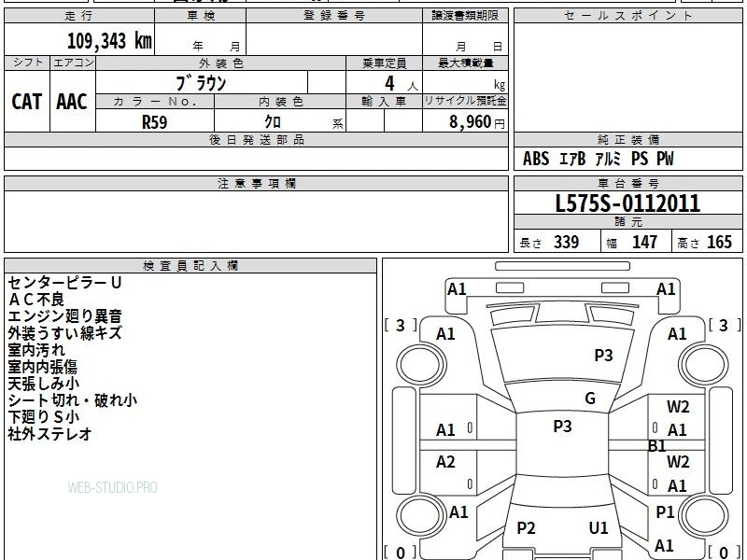Select length value 339
747x560 pixels.
(567, 242)
